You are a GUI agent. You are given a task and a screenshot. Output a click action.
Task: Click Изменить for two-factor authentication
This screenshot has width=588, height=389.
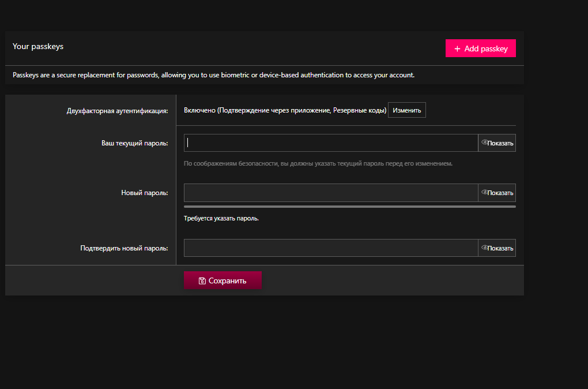point(407,110)
